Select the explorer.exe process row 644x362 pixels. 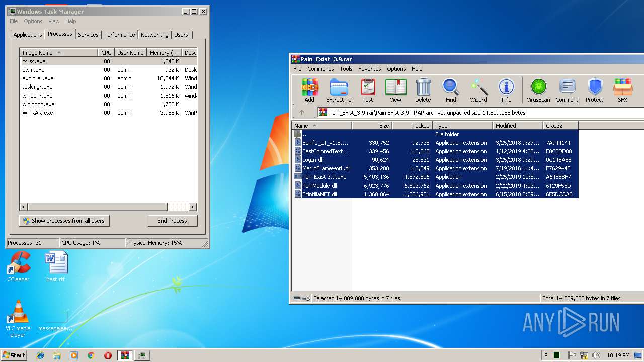[x=108, y=78]
